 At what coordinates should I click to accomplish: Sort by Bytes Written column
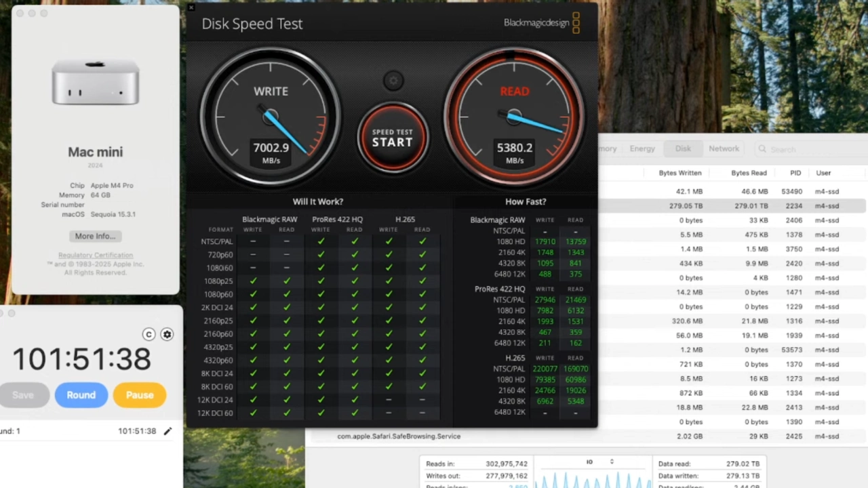click(x=680, y=173)
